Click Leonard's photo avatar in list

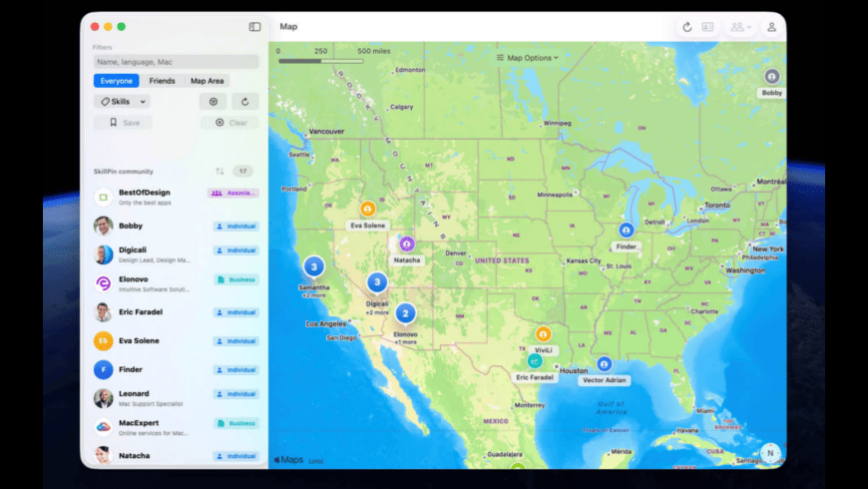pyautogui.click(x=103, y=398)
